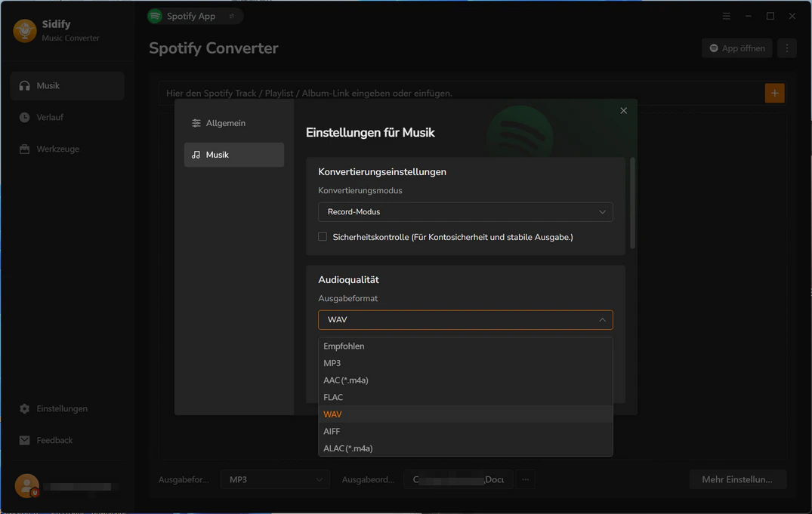Viewport: 812px width, 514px height.
Task: Switch source with the swap arrows icon
Action: coord(231,16)
